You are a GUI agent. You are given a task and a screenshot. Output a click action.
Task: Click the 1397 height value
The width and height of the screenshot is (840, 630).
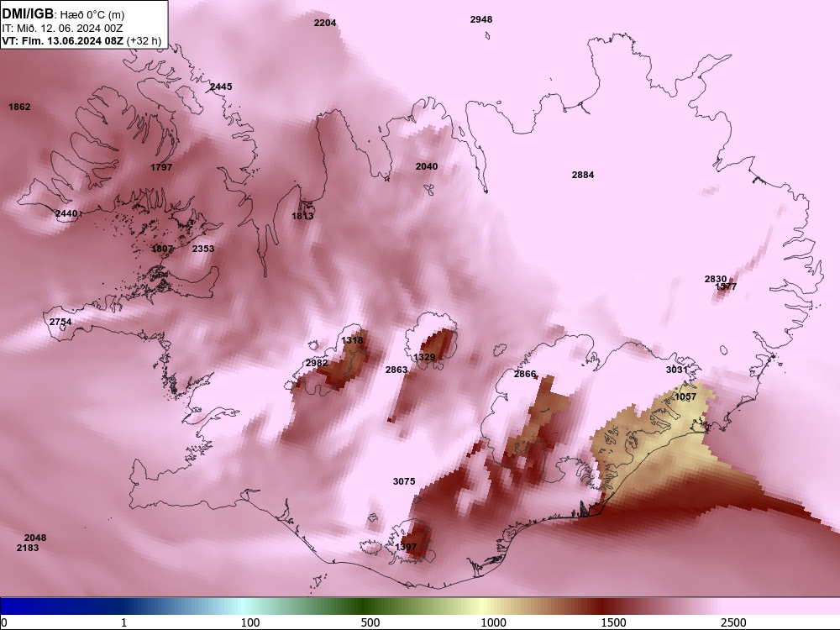click(406, 547)
